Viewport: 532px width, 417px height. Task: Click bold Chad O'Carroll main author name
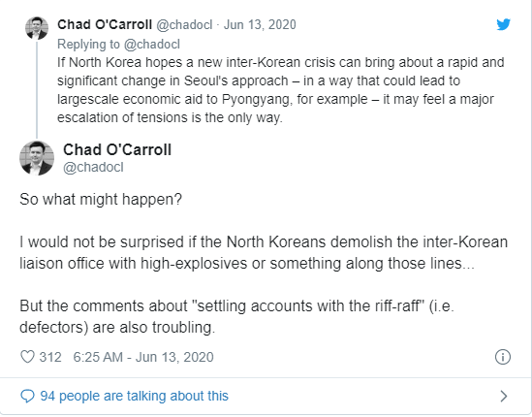click(x=117, y=149)
